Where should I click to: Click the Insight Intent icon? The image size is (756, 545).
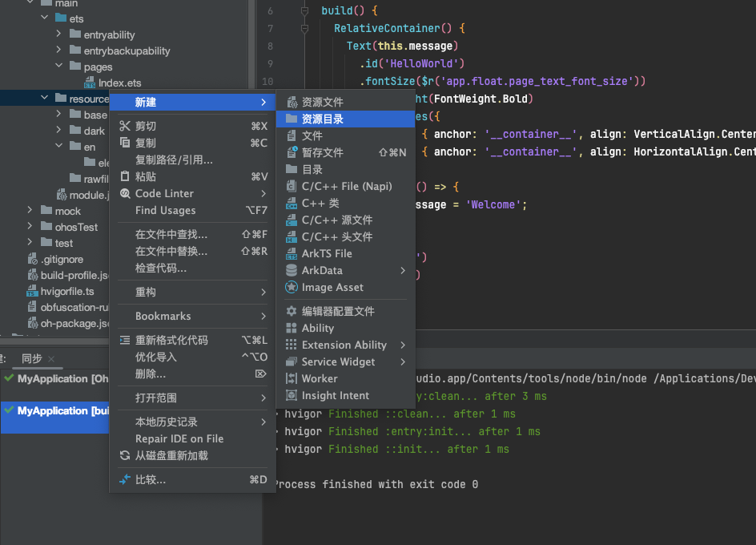click(x=292, y=395)
